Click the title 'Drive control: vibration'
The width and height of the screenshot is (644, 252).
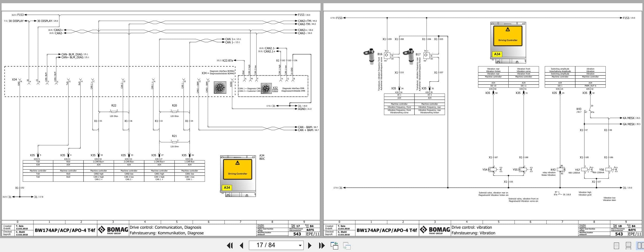(472, 227)
